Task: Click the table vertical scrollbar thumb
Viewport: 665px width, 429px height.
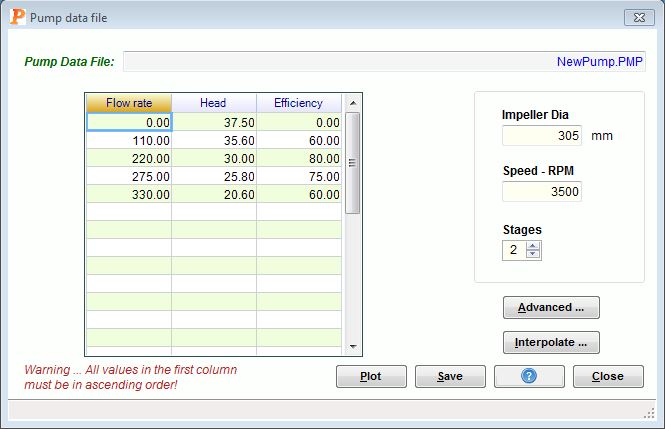Action: pos(352,163)
